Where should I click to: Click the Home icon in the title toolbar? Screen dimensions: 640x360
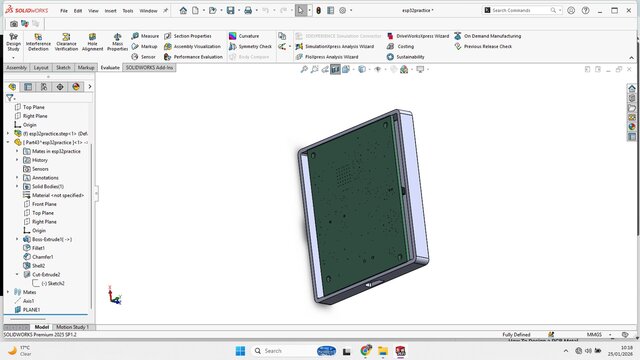click(x=183, y=11)
